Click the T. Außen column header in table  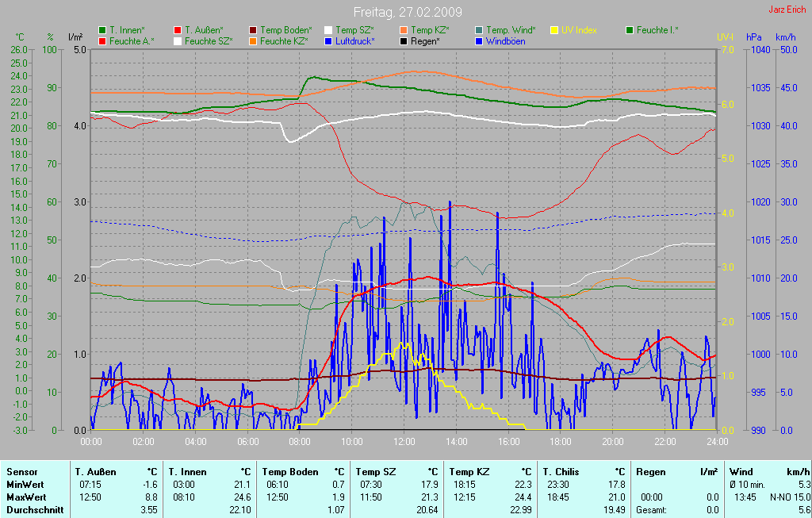point(97,472)
